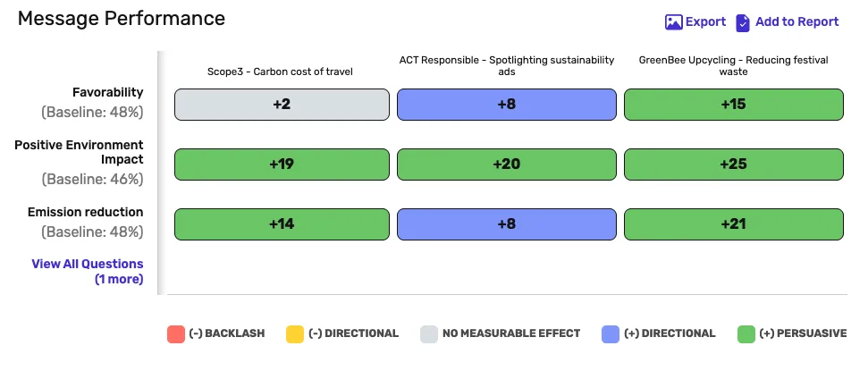Viewport: 868px width, 371px height.
Task: Open View All Questions (1 more)
Action: [x=88, y=272]
